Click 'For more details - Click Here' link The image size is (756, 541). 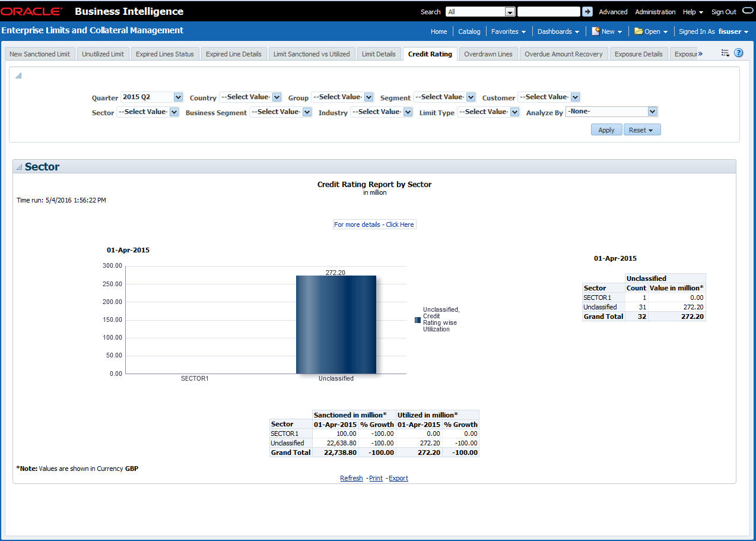(x=374, y=224)
